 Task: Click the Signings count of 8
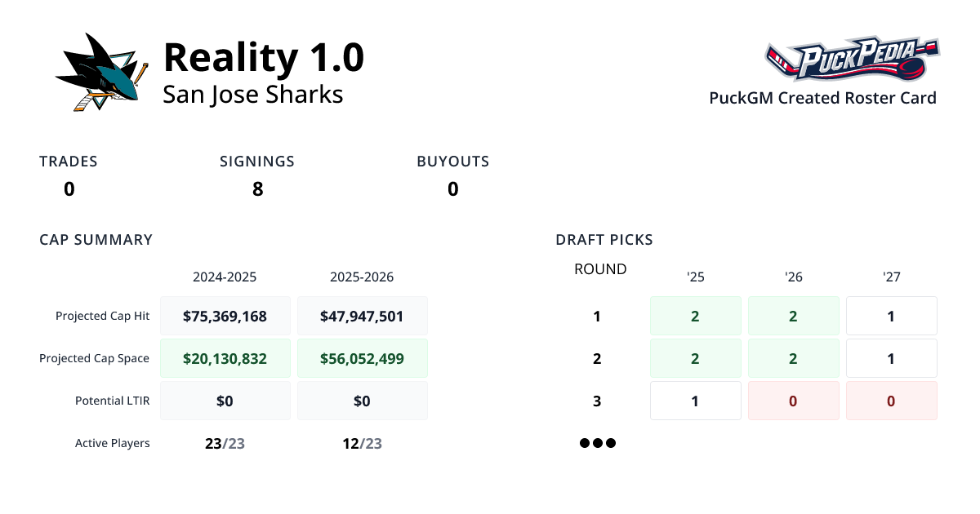257,189
